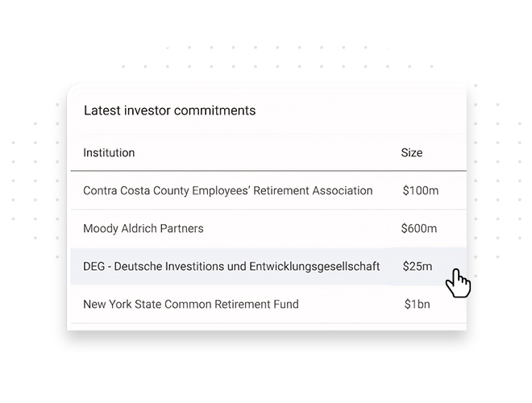The image size is (532, 403).
Task: Open DEG - Deutsche Investitions und Entwicklungsgesellschaft
Action: [231, 266]
